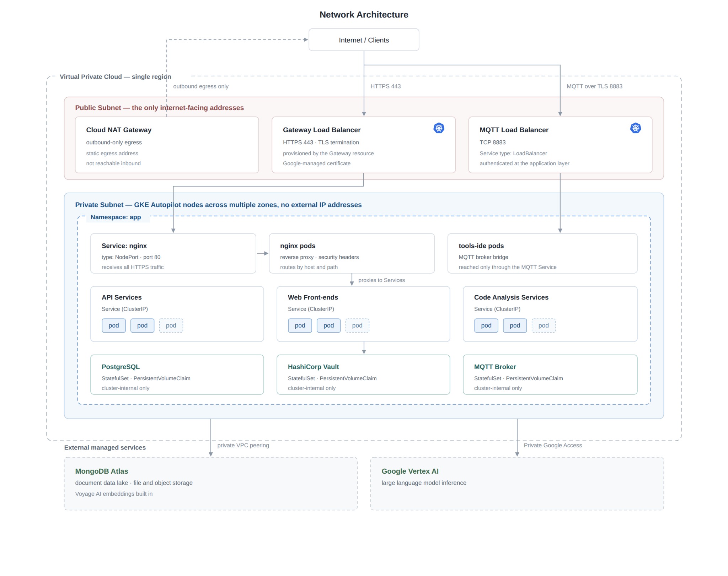The width and height of the screenshot is (728, 576).
Task: Click the HashiCorp Vault heading
Action: [x=313, y=367]
